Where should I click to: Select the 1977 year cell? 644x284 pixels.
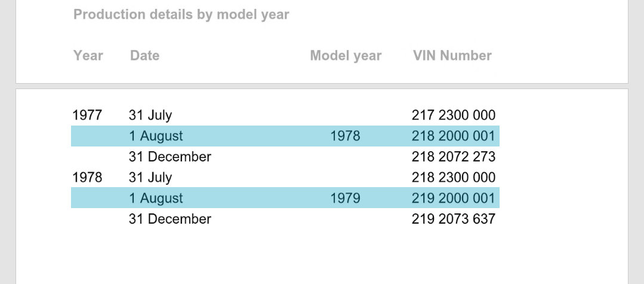tap(87, 115)
